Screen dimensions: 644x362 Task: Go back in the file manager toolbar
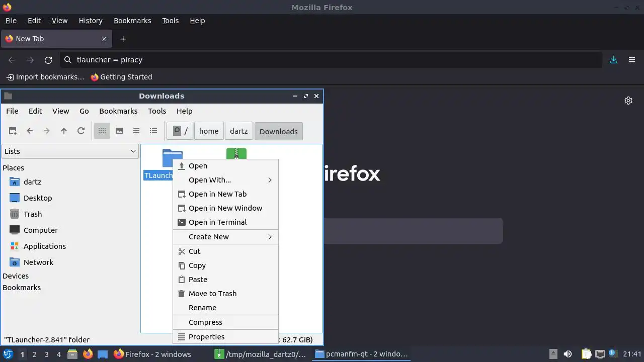(30, 131)
